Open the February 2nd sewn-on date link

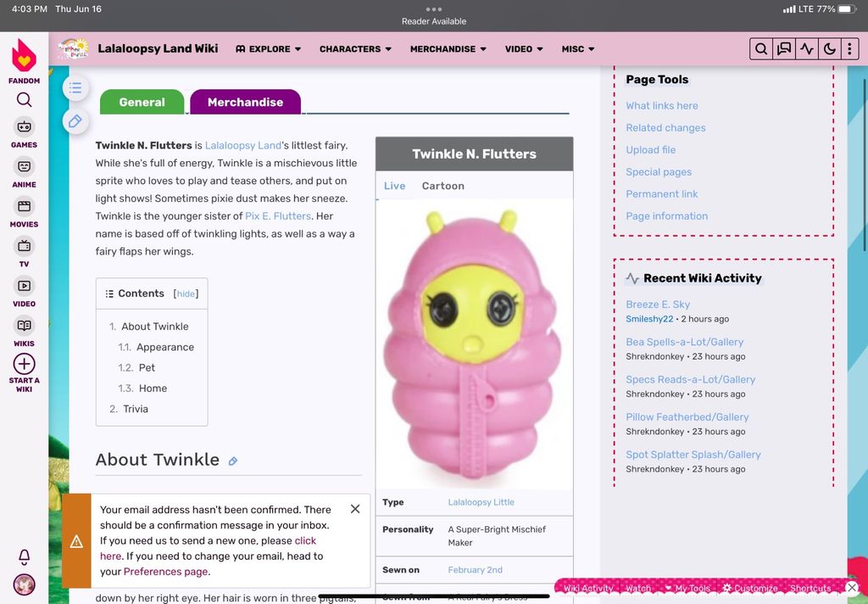(x=475, y=570)
